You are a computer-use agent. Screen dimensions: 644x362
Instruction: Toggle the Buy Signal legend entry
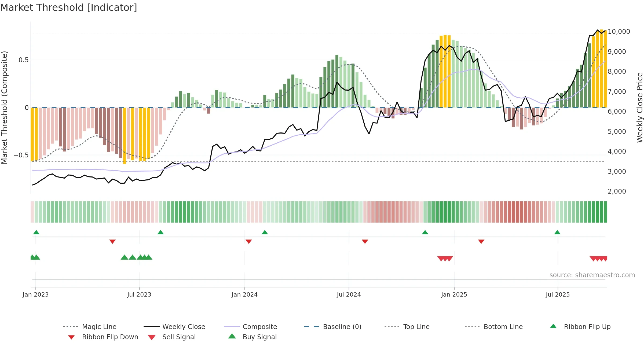(252, 337)
